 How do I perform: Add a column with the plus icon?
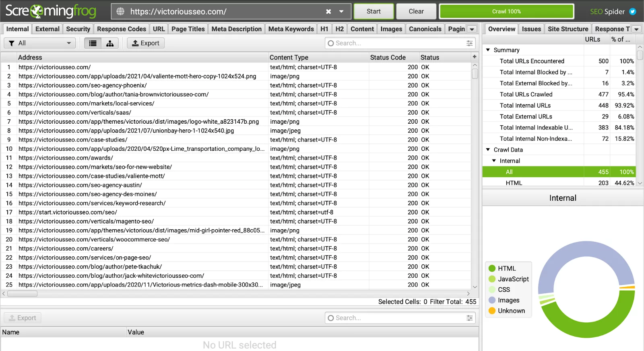(x=475, y=57)
